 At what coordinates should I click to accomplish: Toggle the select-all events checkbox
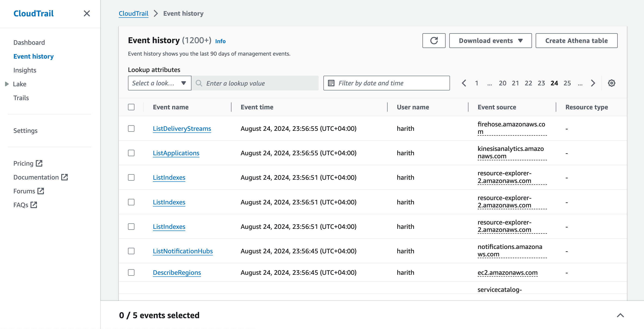[131, 107]
